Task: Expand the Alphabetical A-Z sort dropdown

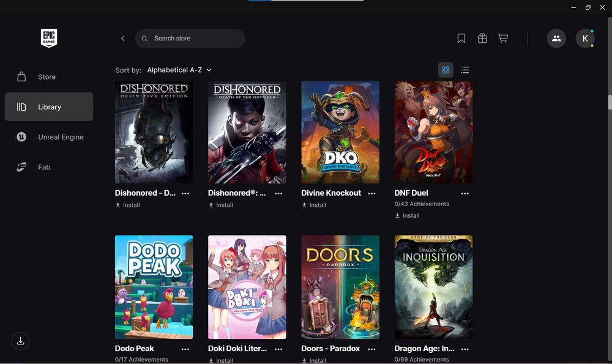Action: coord(179,70)
